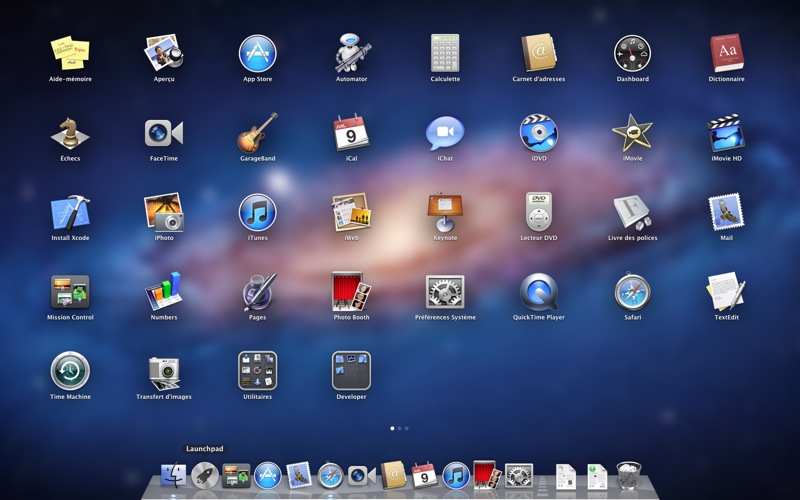Image resolution: width=800 pixels, height=500 pixels.
Task: Open Aide-mémoire sticky notes app in Launchpad
Action: pos(70,53)
